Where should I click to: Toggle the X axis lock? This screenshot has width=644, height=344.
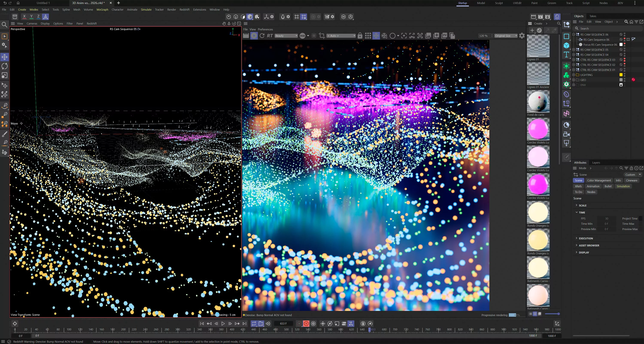pos(24,17)
